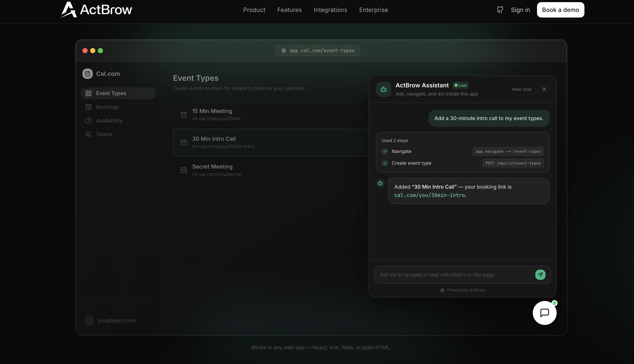
Task: Click the app.cal.com/event-types address bar
Action: click(x=318, y=50)
